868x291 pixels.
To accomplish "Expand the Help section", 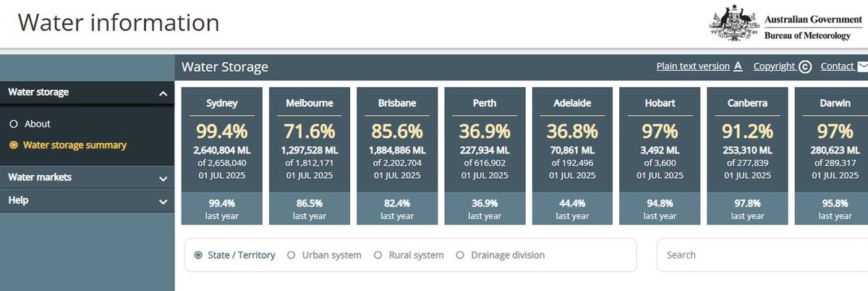I will point(88,201).
